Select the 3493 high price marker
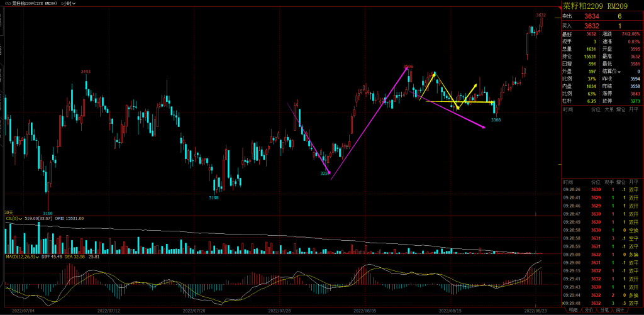 click(x=86, y=72)
